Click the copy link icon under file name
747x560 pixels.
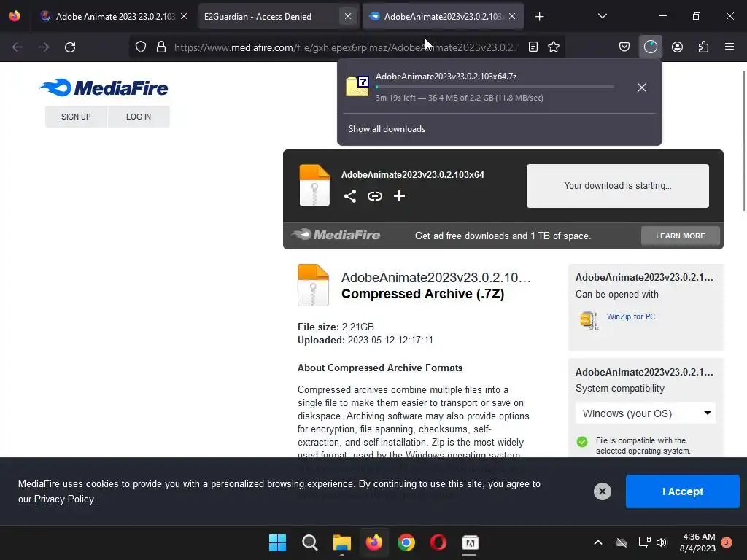click(x=375, y=196)
